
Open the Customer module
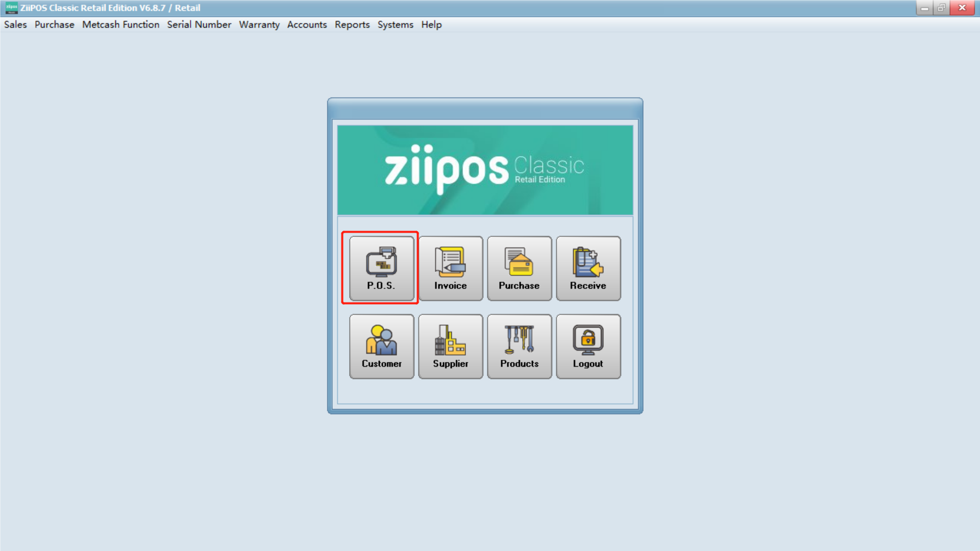(x=381, y=346)
